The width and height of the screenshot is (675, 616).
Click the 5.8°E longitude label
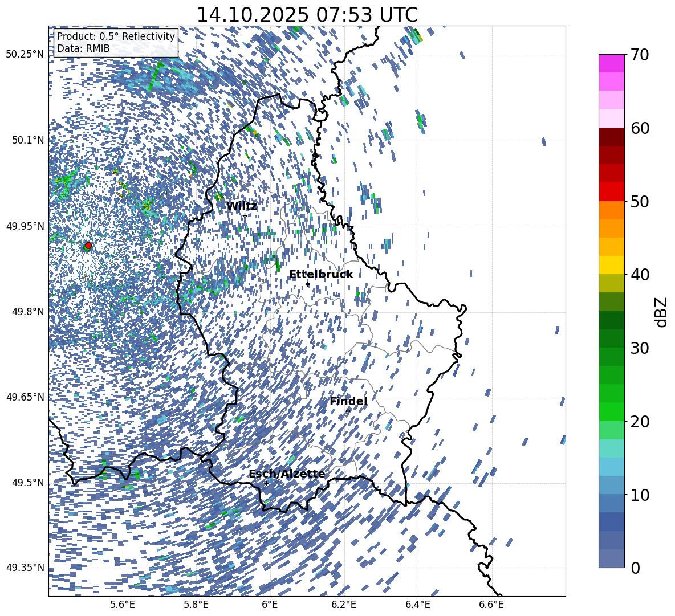click(196, 605)
